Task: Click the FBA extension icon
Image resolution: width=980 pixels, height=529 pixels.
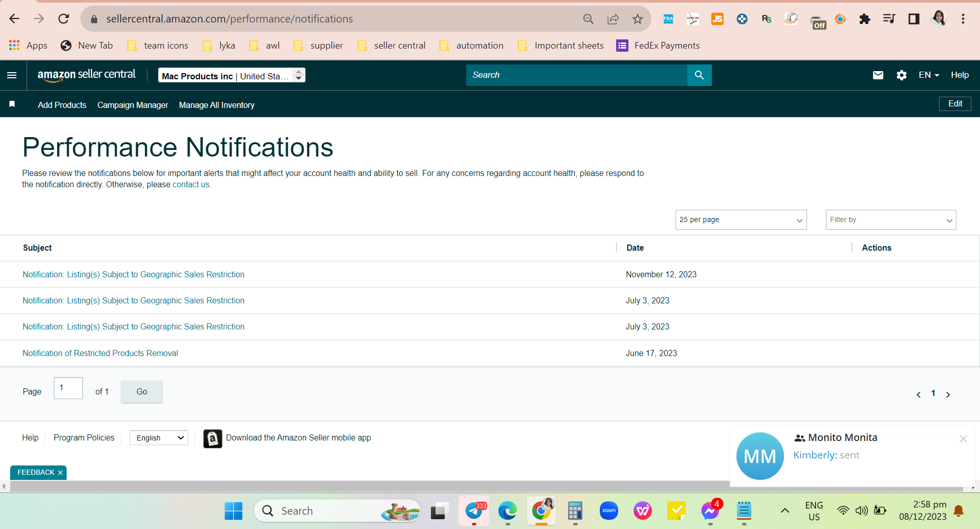Action: 668,19
